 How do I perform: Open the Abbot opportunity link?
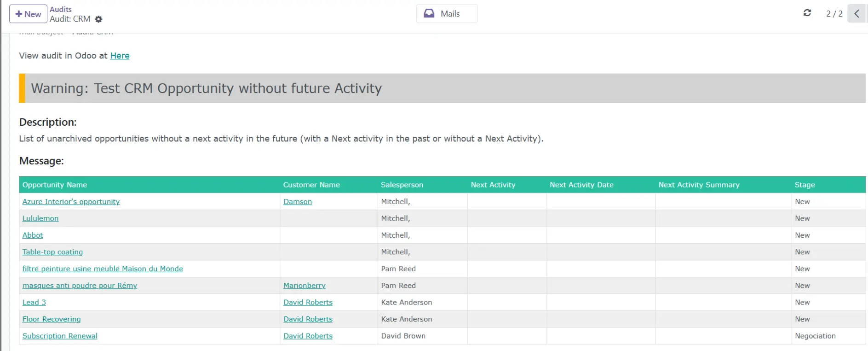pyautogui.click(x=33, y=235)
